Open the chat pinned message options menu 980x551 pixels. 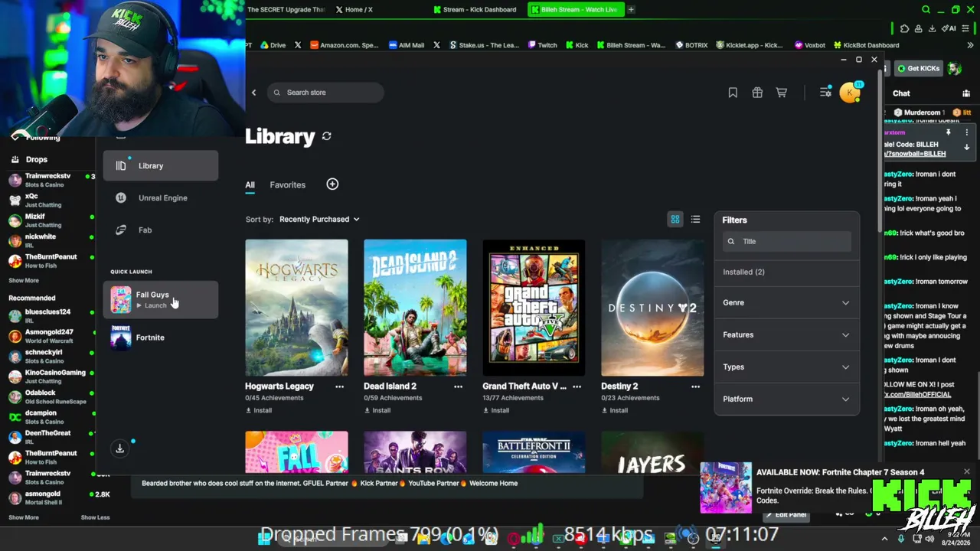click(x=967, y=132)
